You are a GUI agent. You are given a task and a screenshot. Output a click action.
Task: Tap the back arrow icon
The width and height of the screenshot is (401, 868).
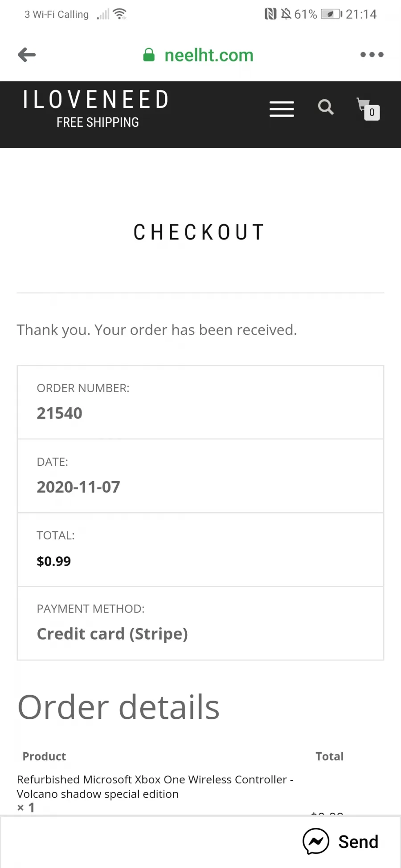27,55
